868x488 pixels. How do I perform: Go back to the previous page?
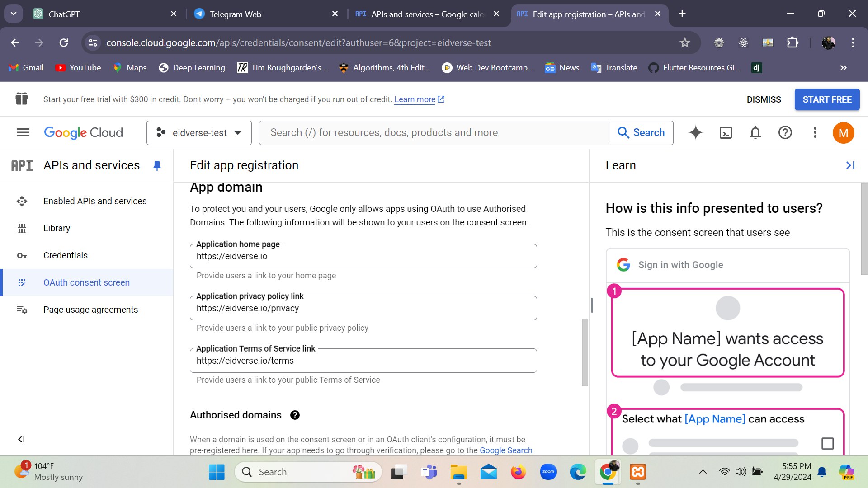point(15,42)
